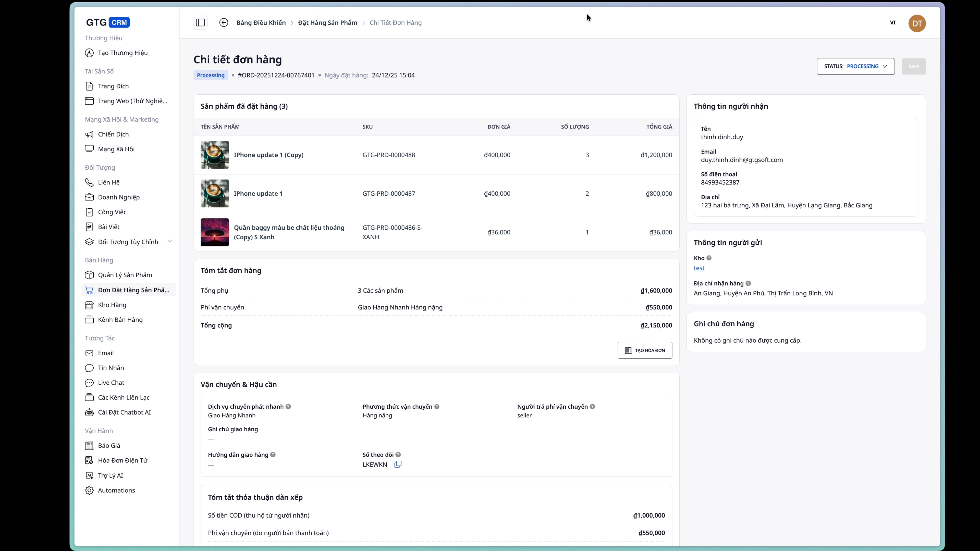Click the Đơn Đặt Hàng cart icon
Image resolution: width=980 pixels, height=551 pixels.
click(89, 290)
